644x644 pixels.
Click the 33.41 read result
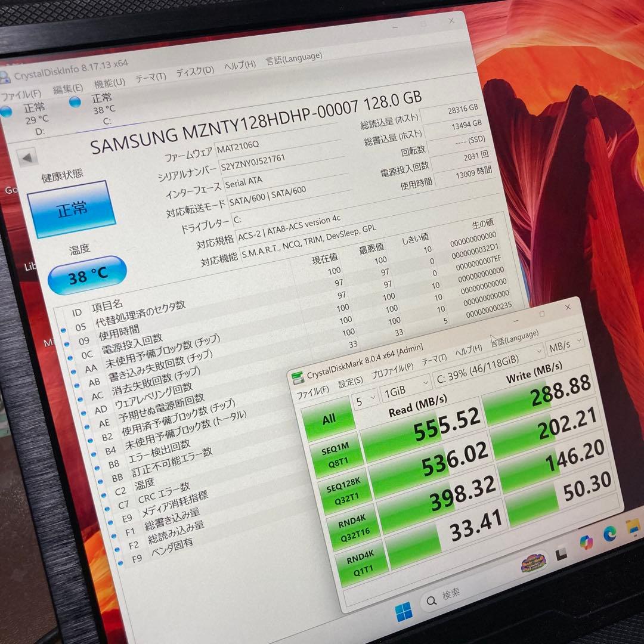(476, 525)
